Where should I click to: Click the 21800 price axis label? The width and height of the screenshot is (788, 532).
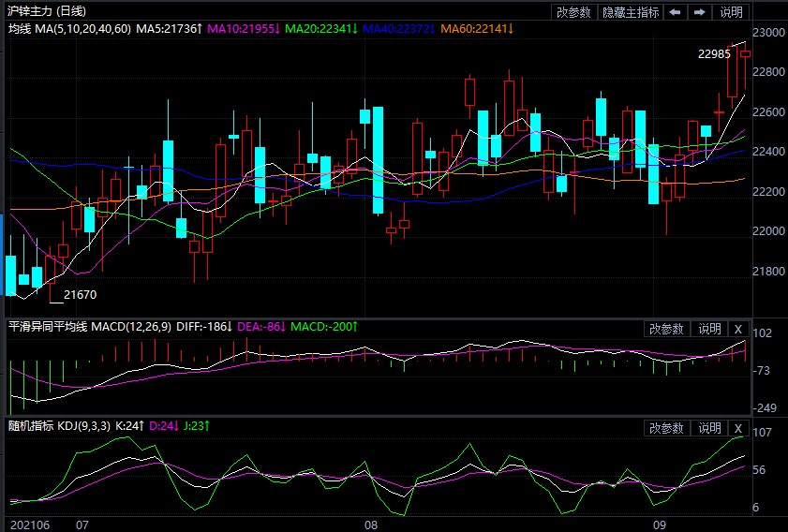tap(768, 272)
